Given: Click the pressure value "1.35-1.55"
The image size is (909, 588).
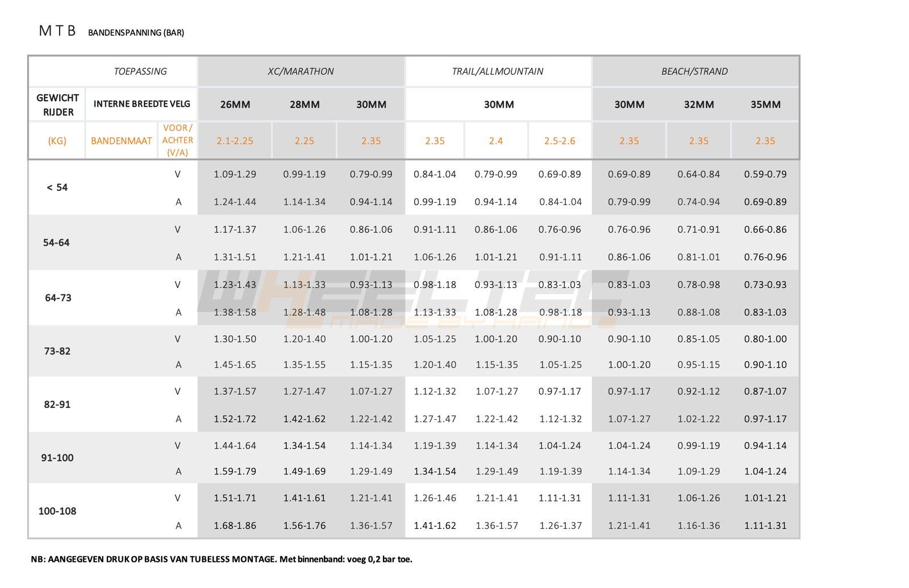Looking at the screenshot, I should pos(305,365).
